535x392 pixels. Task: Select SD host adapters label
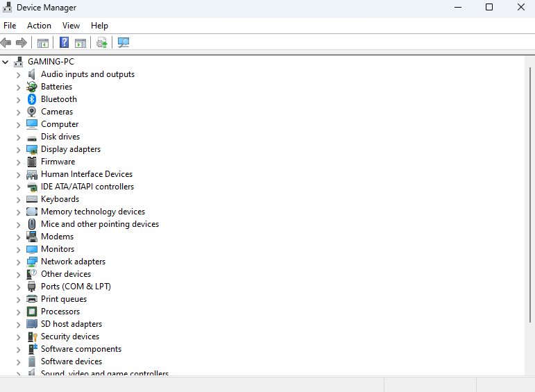point(71,324)
